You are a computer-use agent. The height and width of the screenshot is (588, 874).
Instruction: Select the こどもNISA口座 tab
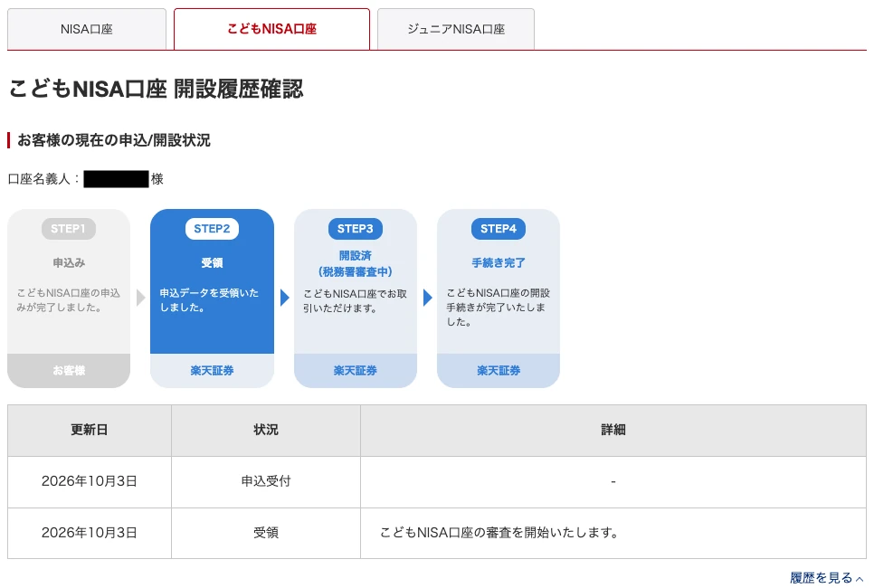pyautogui.click(x=272, y=29)
